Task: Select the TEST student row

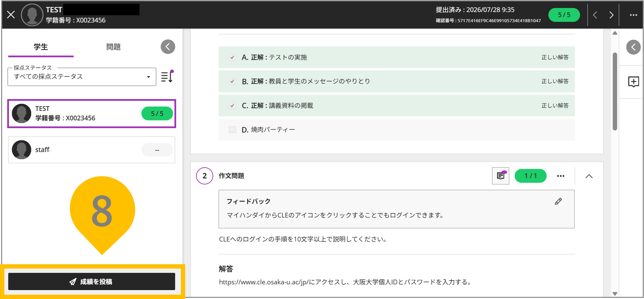Action: 92,114
